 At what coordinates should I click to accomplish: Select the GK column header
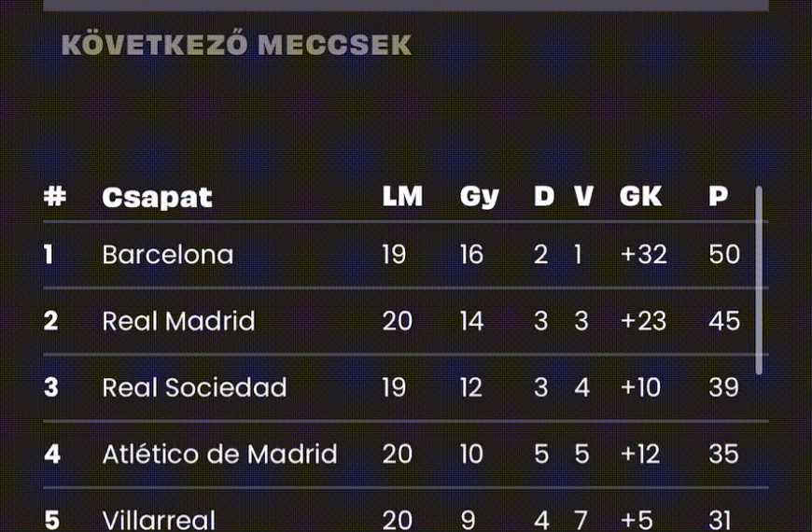(x=640, y=196)
